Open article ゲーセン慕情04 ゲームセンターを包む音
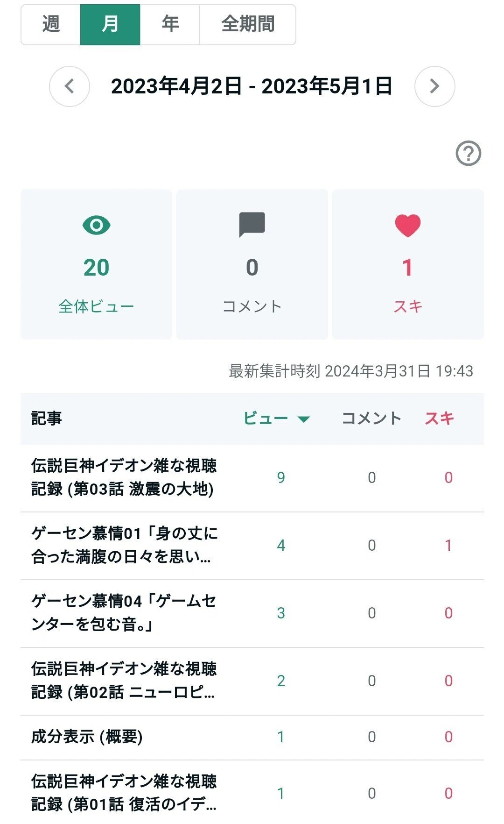The width and height of the screenshot is (504, 824). pyautogui.click(x=124, y=613)
